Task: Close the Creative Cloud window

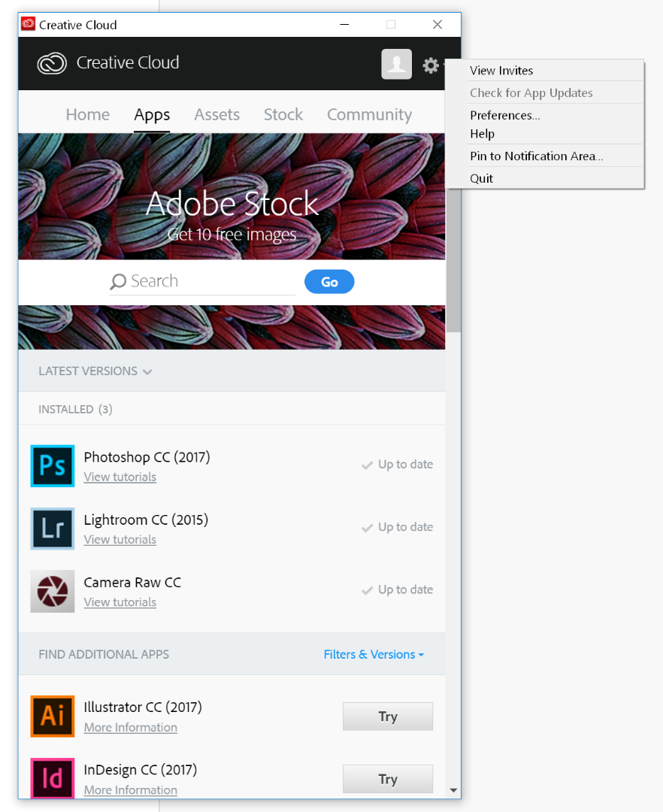Action: point(437,24)
